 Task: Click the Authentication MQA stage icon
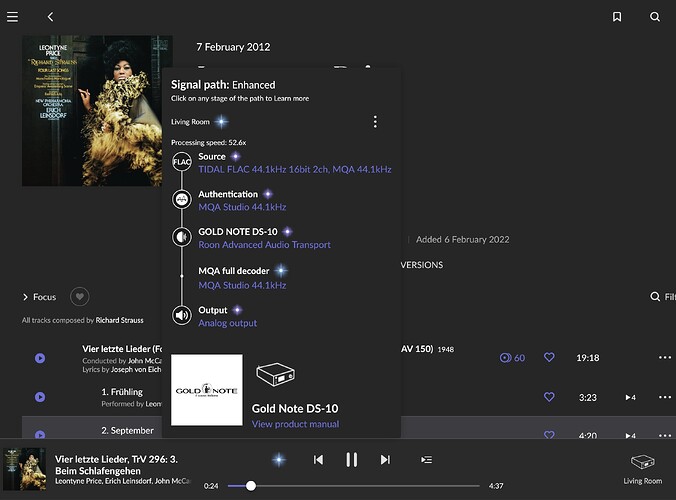pyautogui.click(x=182, y=200)
